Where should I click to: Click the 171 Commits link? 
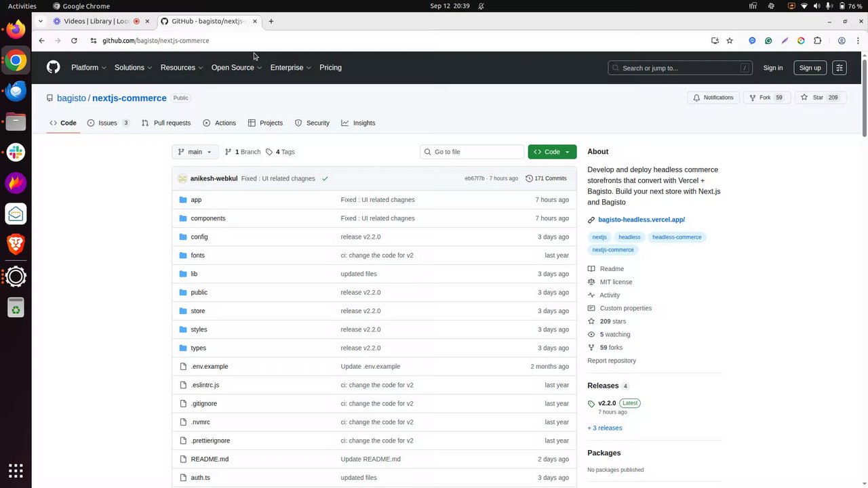(546, 178)
